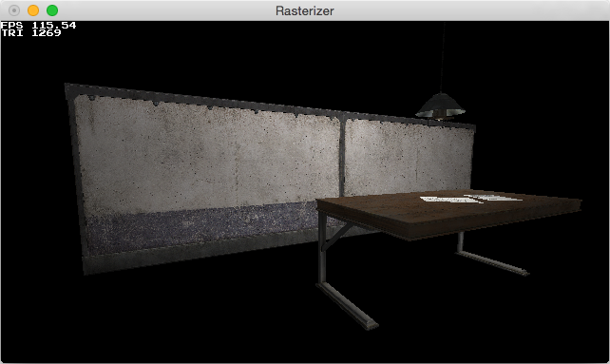Click the yellow minimize window button
610x364 pixels.
click(x=33, y=10)
